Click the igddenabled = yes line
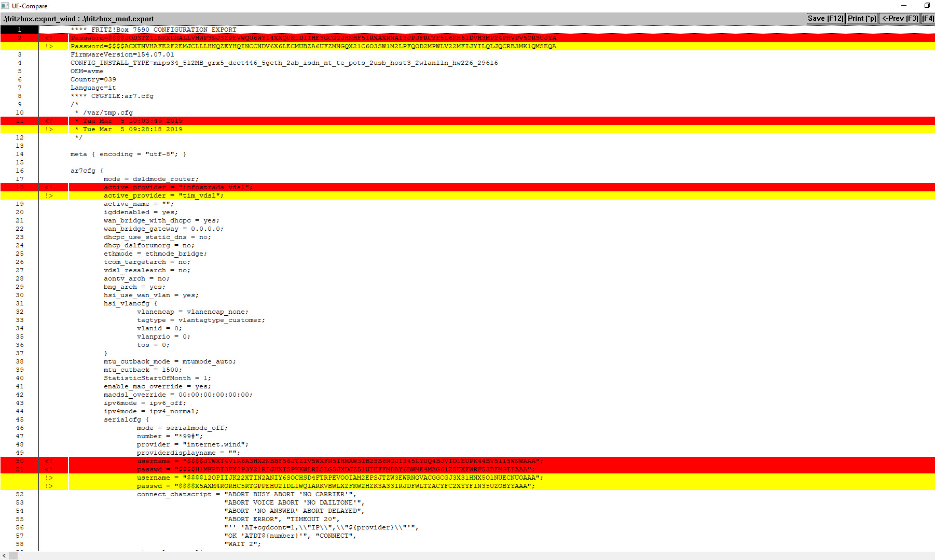Viewport: 935px width, 560px height. pyautogui.click(x=141, y=212)
